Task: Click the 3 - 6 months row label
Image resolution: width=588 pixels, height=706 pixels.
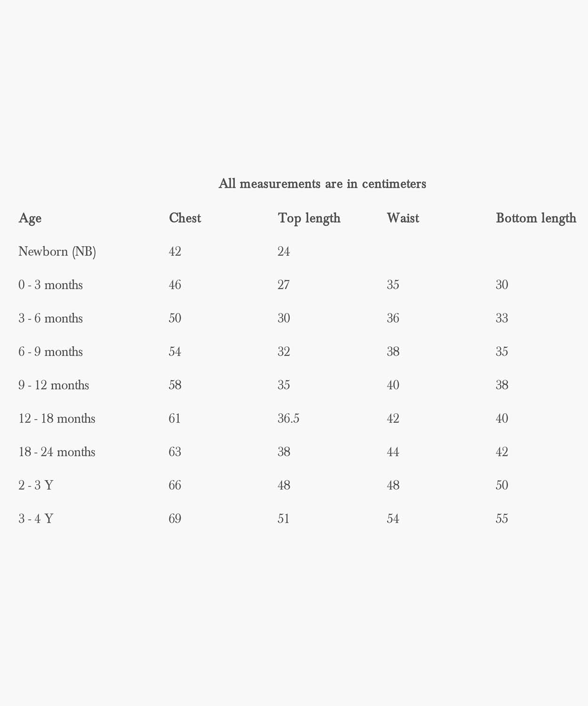Action: [x=50, y=318]
